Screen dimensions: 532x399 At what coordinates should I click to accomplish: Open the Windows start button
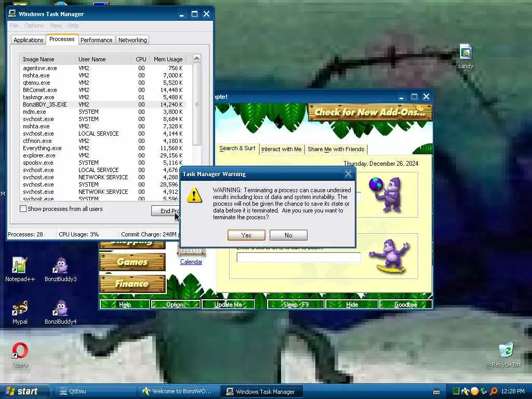coord(24,391)
